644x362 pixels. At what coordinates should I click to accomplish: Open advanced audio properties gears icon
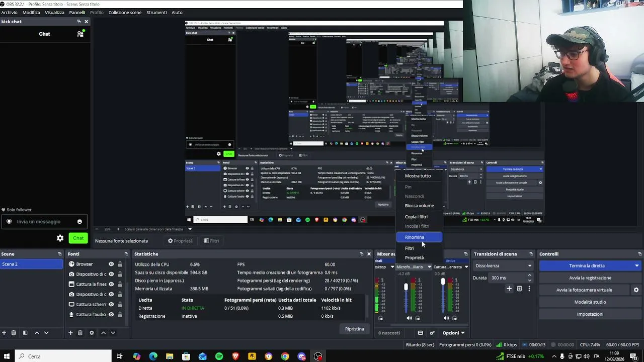[432, 333]
